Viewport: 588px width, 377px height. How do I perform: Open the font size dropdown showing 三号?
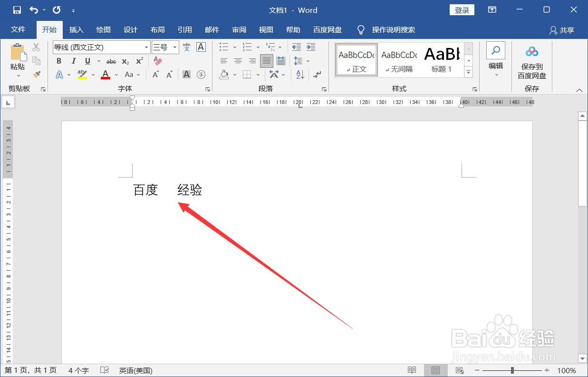(175, 47)
